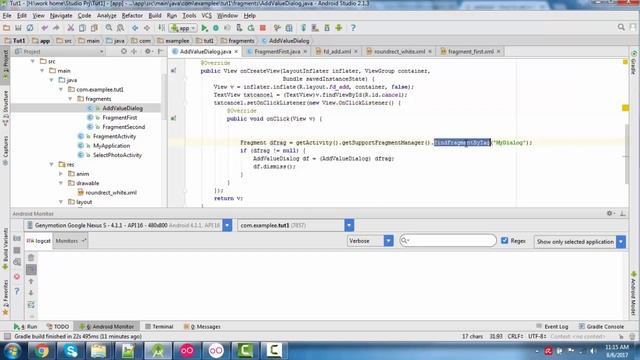Toggle the Regex checkbox
The image size is (640, 360).
pos(504,240)
